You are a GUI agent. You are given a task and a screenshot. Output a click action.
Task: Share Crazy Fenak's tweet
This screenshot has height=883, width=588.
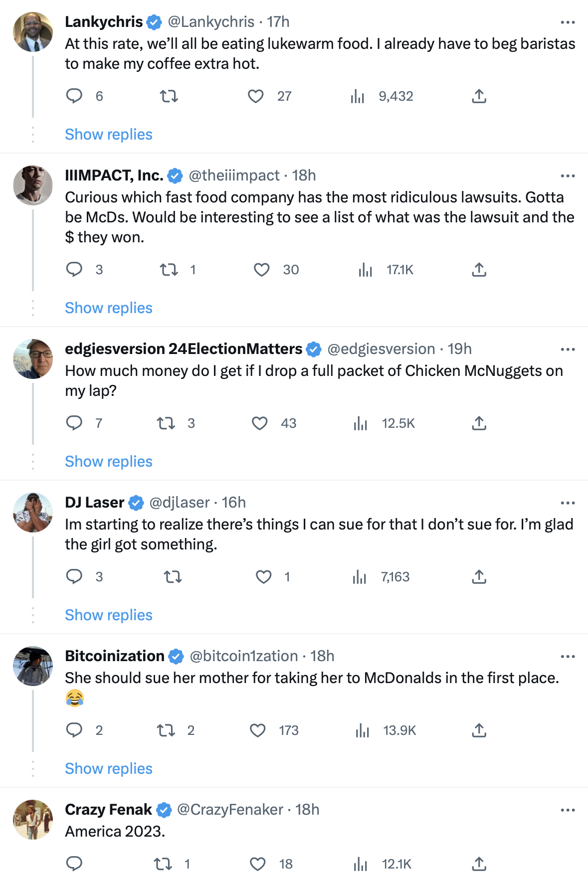[x=479, y=864]
